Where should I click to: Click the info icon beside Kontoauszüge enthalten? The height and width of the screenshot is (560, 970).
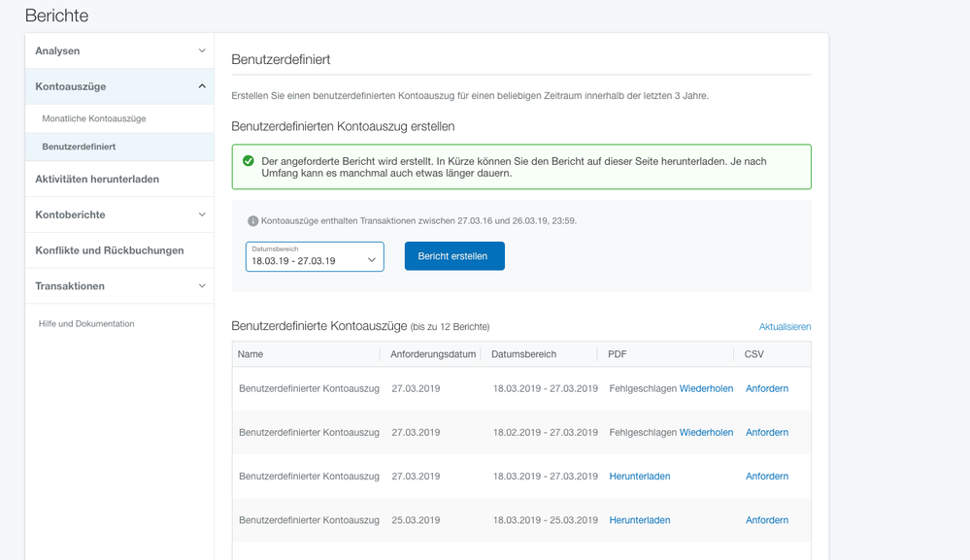(252, 220)
